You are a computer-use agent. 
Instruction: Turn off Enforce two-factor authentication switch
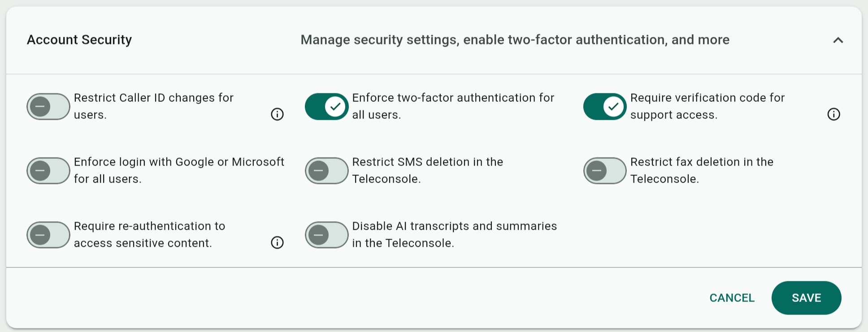click(x=327, y=106)
